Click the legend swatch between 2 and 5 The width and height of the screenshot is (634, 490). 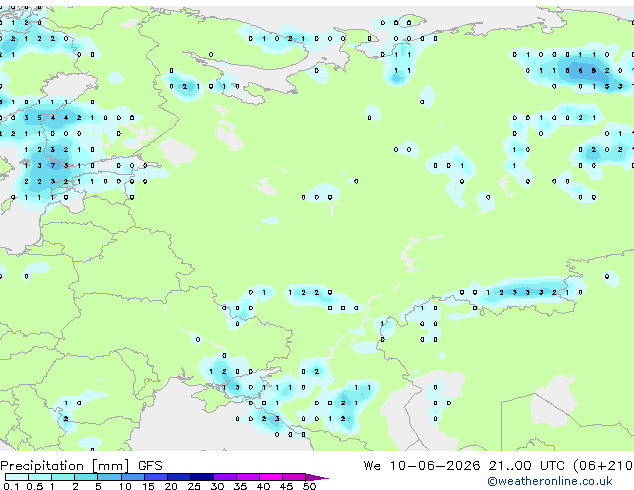(x=86, y=477)
